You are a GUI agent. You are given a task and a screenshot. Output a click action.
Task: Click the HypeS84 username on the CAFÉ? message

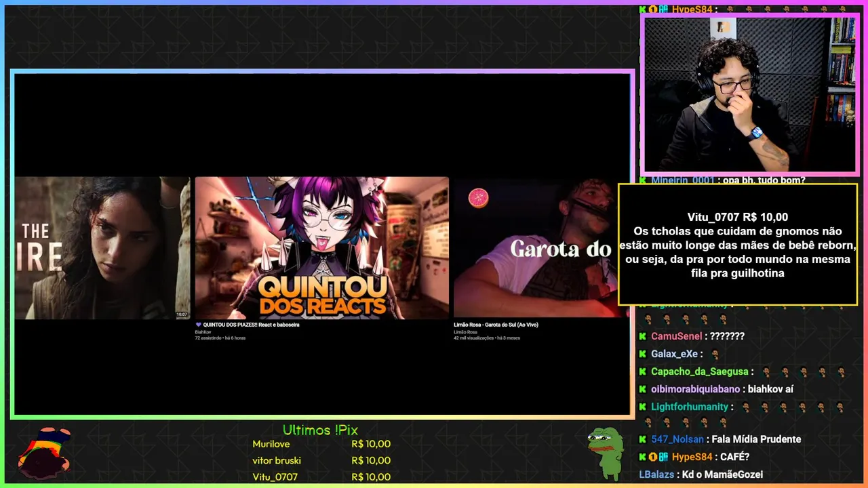tap(692, 457)
